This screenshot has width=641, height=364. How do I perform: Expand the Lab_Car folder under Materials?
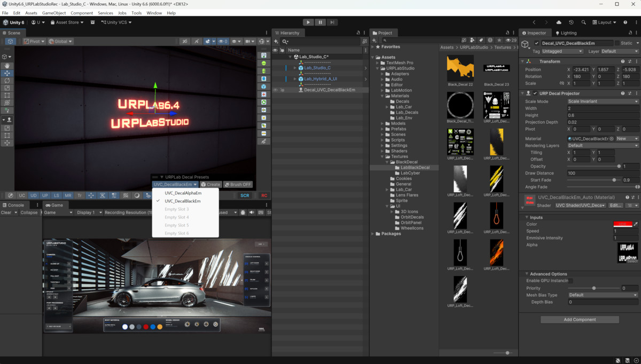388,107
